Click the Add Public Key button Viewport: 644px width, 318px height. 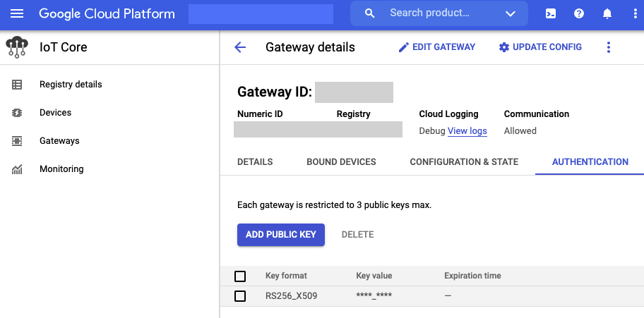281,235
